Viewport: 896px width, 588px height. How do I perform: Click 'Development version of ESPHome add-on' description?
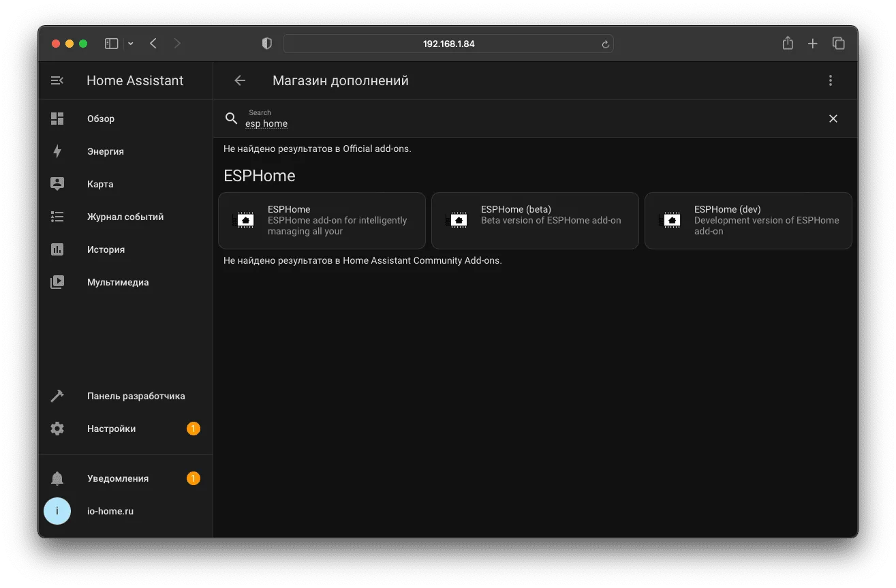click(767, 226)
